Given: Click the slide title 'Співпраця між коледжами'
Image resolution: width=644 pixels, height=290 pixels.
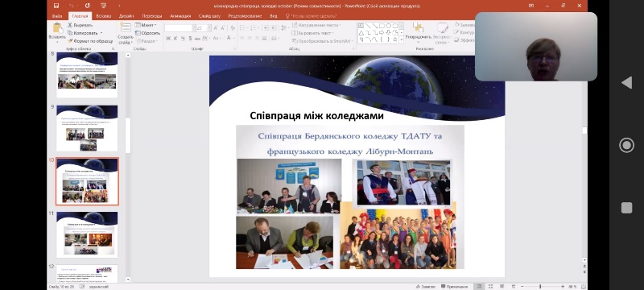Looking at the screenshot, I should (x=316, y=116).
